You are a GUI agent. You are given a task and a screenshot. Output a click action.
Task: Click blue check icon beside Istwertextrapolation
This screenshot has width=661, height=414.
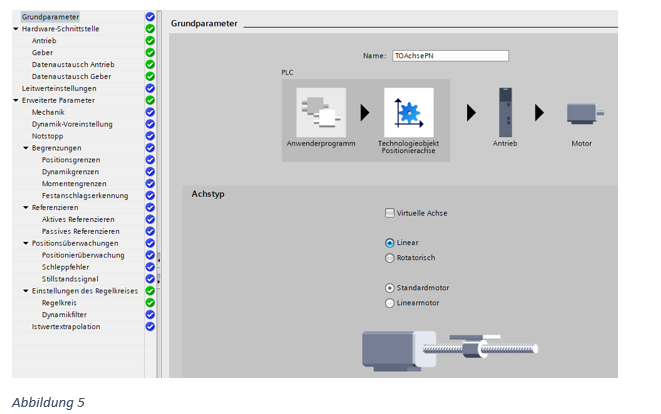pos(150,326)
